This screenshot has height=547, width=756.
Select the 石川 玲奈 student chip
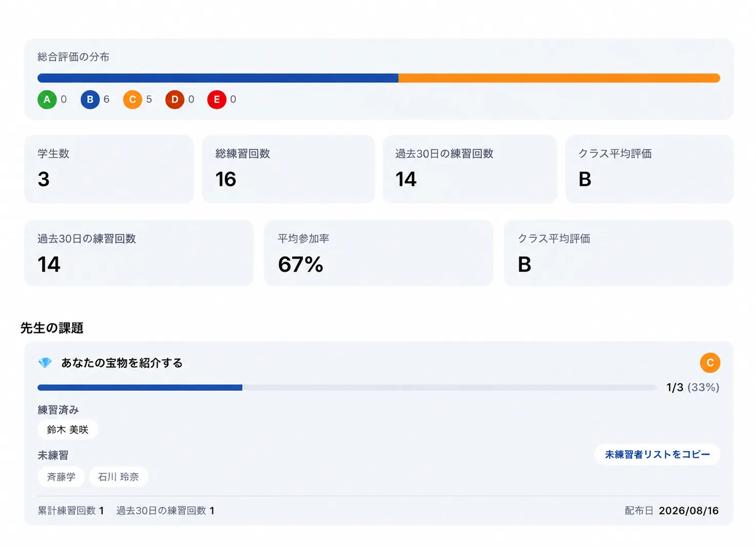(118, 477)
